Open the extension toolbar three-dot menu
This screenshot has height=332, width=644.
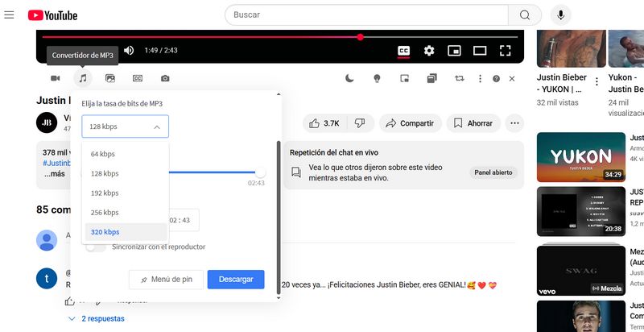[480, 78]
